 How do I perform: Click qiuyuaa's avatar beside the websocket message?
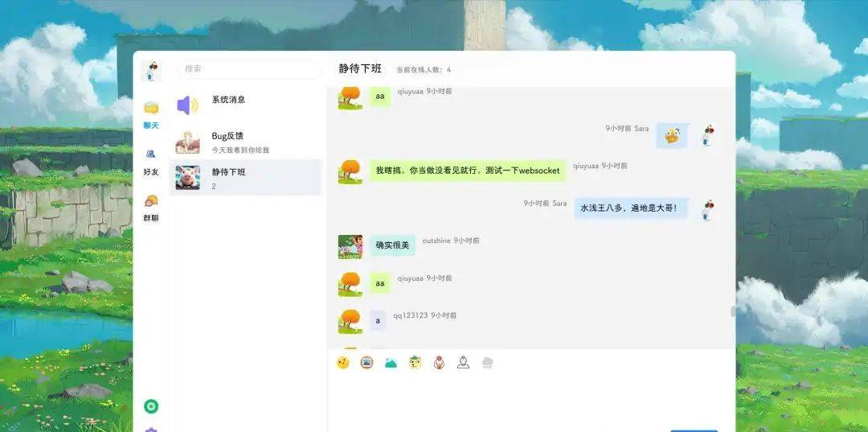(x=350, y=171)
